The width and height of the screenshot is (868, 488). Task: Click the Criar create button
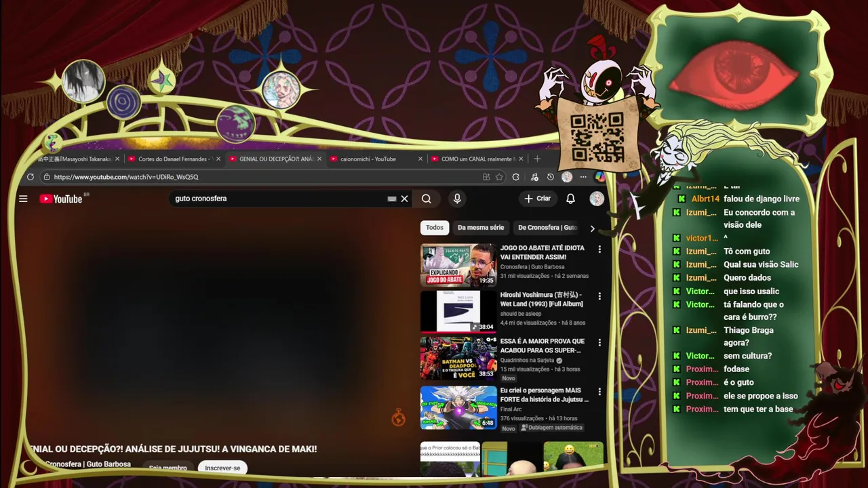538,199
